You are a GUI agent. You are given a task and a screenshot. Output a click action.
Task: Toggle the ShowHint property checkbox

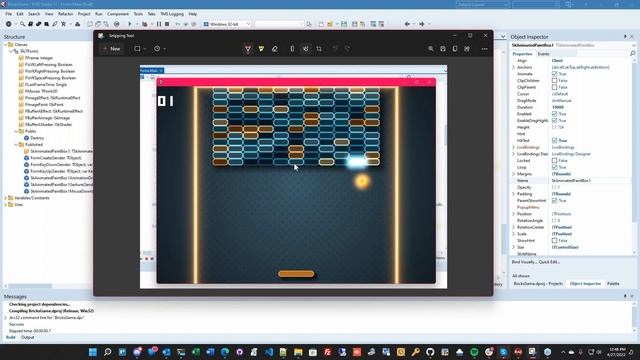click(x=554, y=240)
